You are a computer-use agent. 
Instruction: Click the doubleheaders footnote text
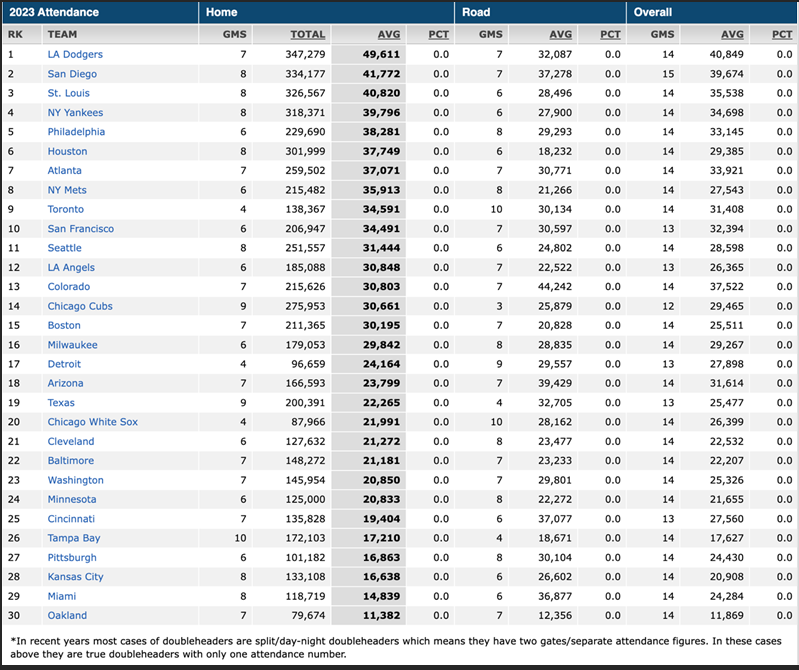point(396,648)
